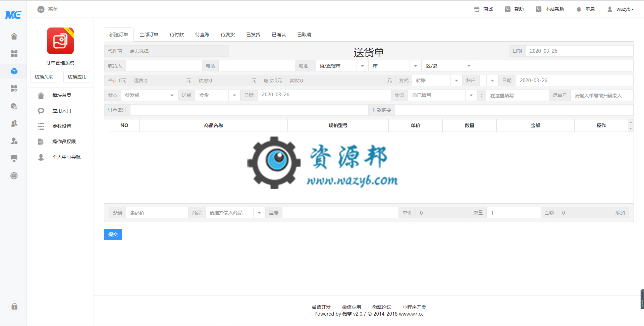Switch to the 待付款 tab
644x326 pixels.
coord(177,35)
